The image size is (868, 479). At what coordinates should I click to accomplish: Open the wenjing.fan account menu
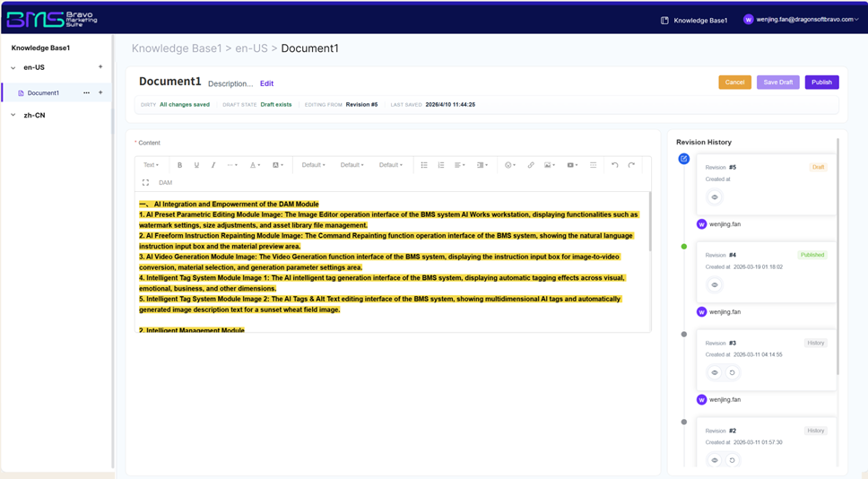[x=801, y=20]
